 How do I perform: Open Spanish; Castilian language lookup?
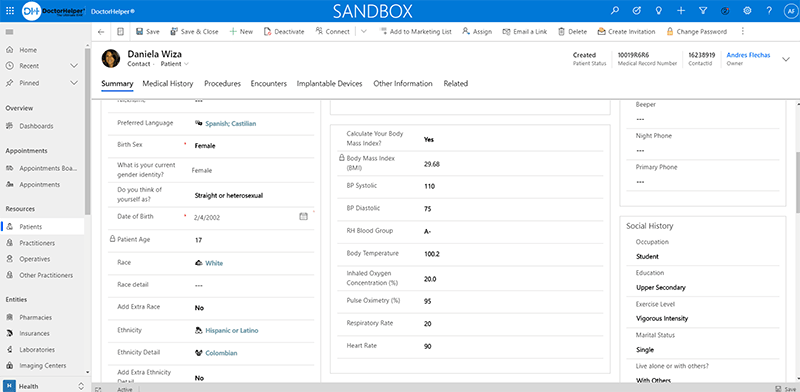coord(231,124)
